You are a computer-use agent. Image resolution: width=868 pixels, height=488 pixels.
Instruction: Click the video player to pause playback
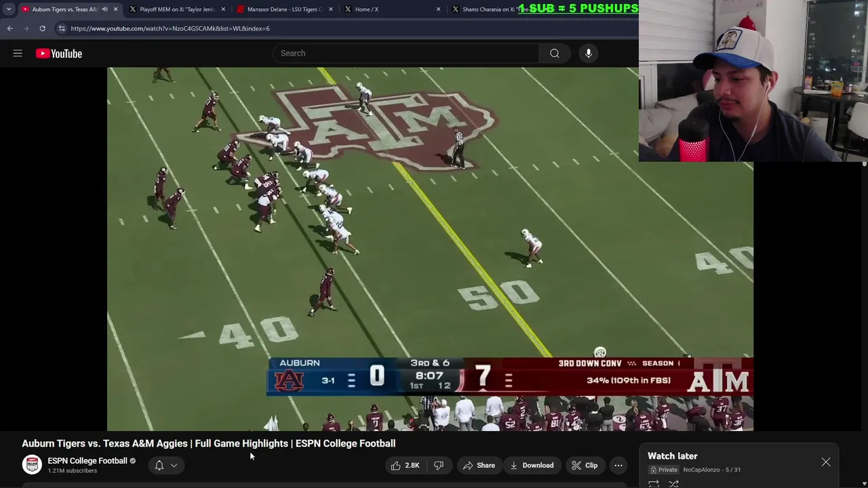(430, 249)
